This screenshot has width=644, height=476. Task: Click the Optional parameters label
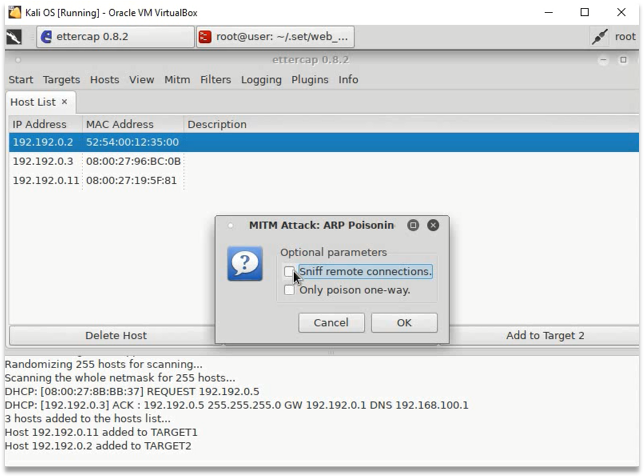[334, 252]
